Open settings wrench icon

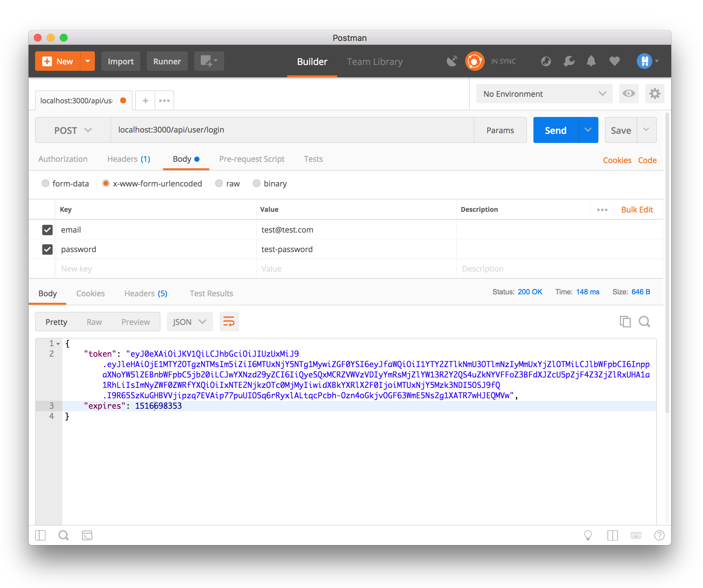tap(569, 61)
